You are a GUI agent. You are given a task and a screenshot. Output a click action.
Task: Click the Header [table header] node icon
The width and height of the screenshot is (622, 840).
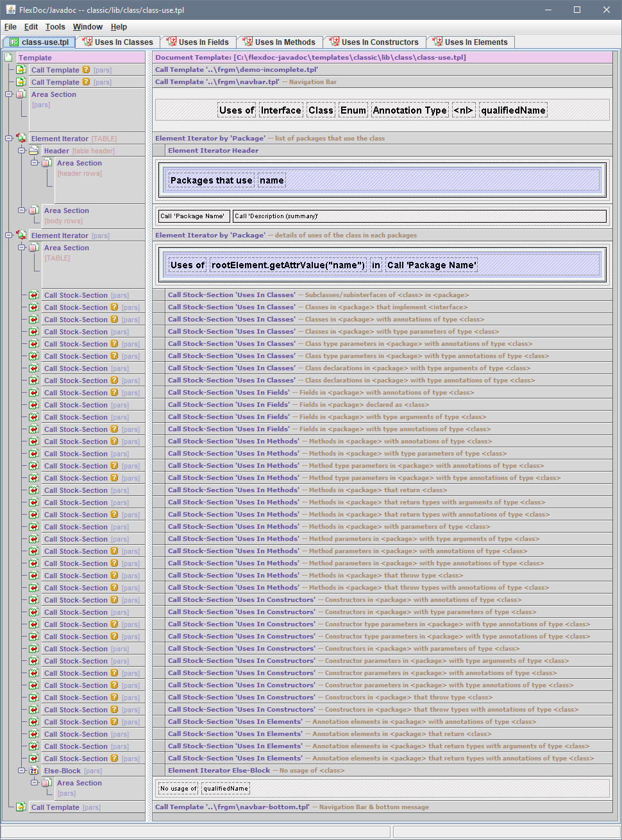click(34, 151)
